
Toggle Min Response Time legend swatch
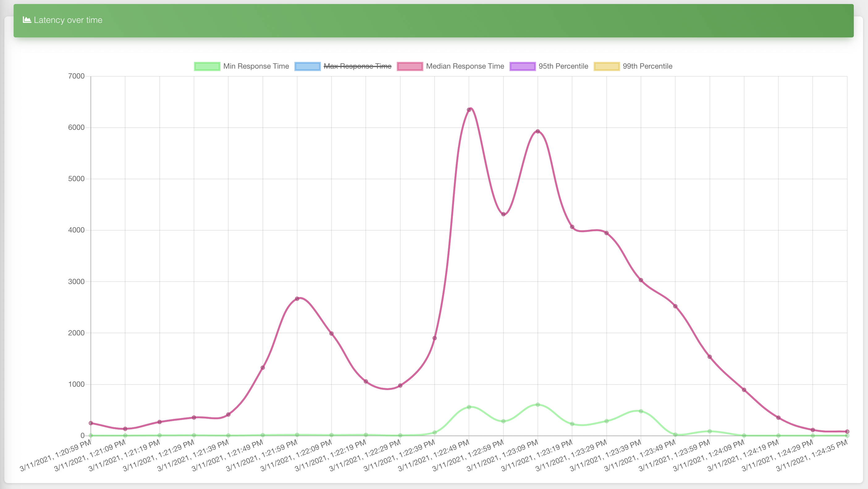(207, 66)
